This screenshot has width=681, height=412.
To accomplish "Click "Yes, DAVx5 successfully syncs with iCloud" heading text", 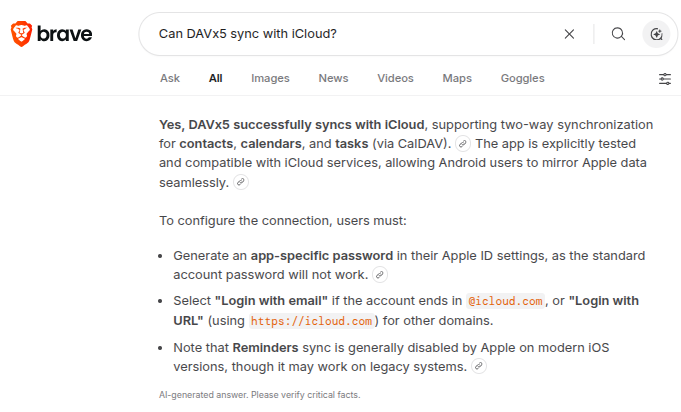I will tap(292, 125).
